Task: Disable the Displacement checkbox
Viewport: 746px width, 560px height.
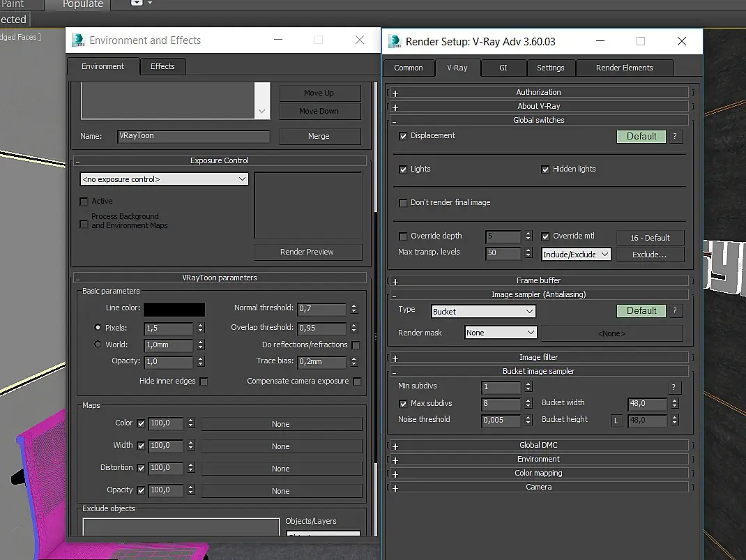Action: 403,136
